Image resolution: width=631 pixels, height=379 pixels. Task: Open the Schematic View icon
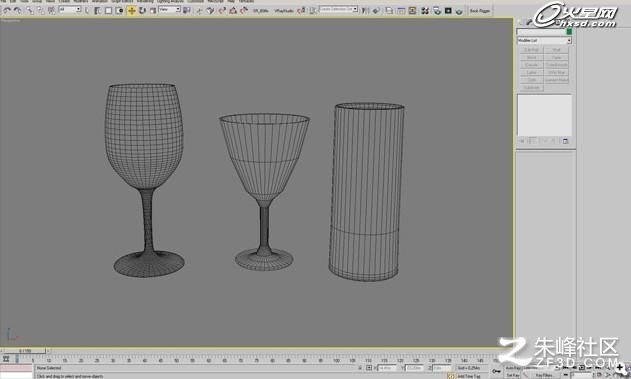pos(412,11)
